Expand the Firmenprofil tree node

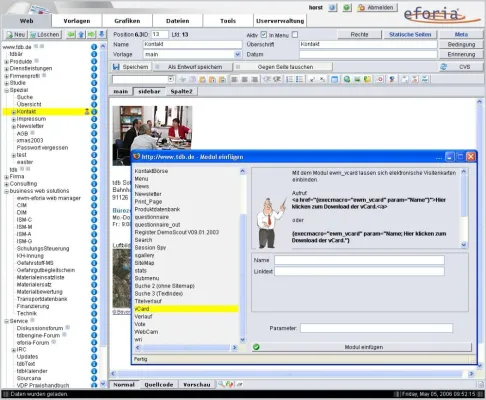(x=6, y=76)
